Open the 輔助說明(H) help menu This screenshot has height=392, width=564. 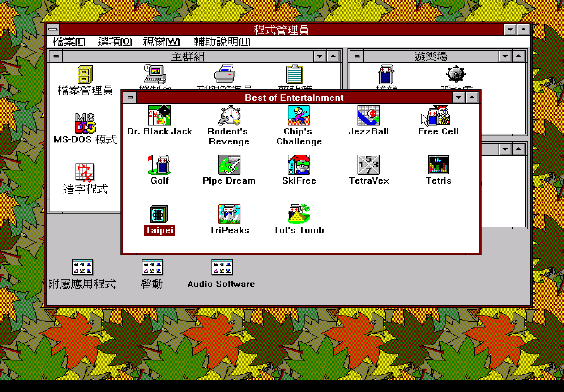[222, 42]
